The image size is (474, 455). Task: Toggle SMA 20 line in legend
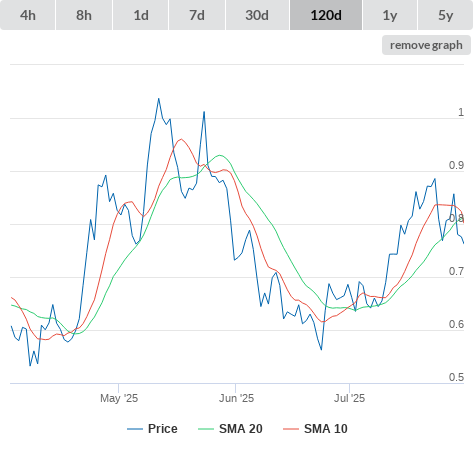point(230,429)
